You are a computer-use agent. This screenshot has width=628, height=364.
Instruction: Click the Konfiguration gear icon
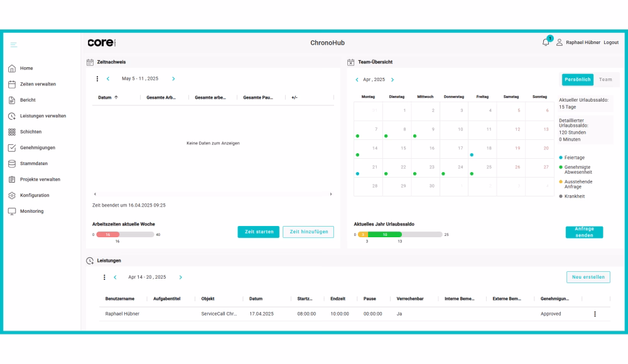(x=12, y=195)
